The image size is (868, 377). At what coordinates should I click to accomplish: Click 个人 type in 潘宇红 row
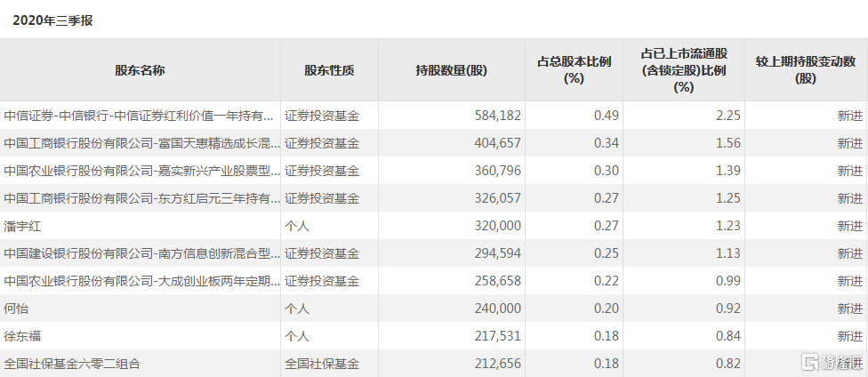(297, 226)
